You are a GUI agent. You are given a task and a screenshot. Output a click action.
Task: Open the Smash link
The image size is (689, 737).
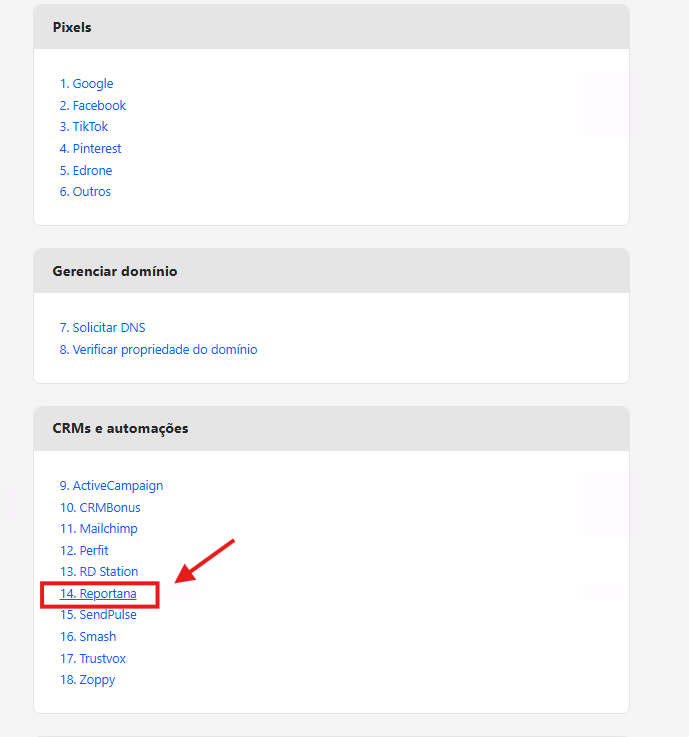point(88,636)
